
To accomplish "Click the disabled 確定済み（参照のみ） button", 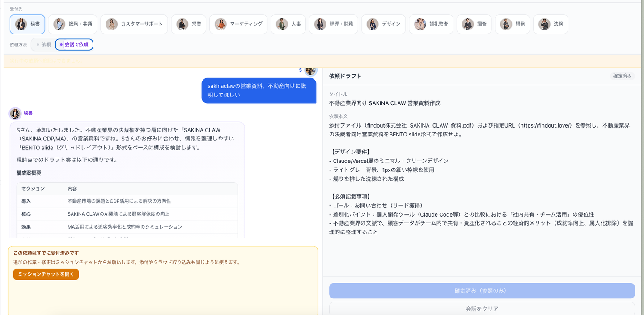I will pos(482,291).
